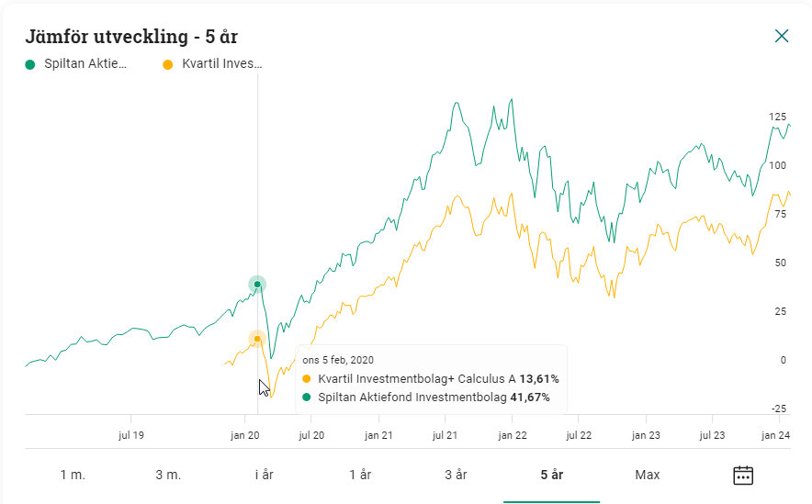Switch to the 1 m. period tab

coord(73,475)
